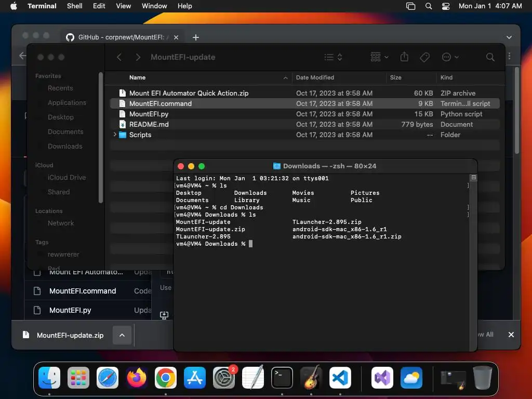The width and height of the screenshot is (532, 399).
Task: Open Launchpad from the Dock
Action: [x=78, y=378]
